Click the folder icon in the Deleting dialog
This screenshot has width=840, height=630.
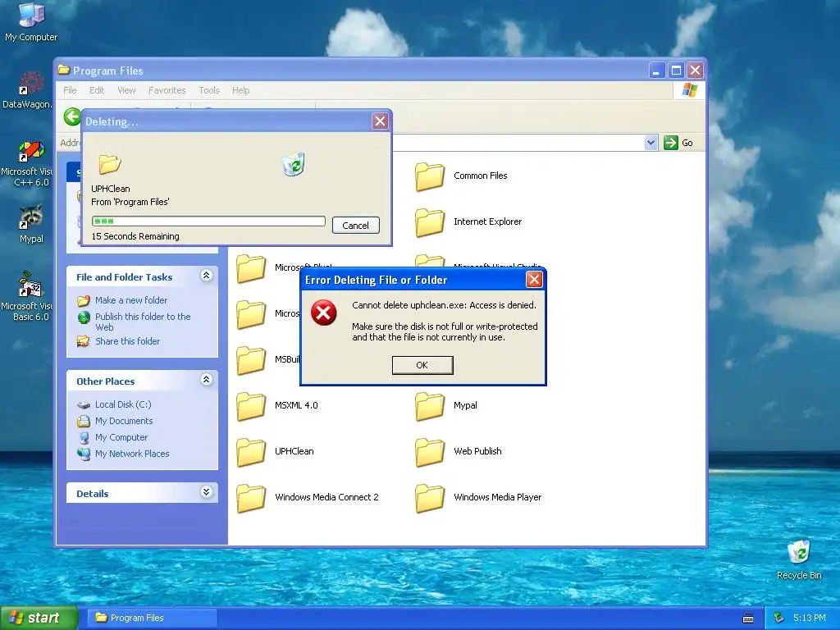point(110,164)
